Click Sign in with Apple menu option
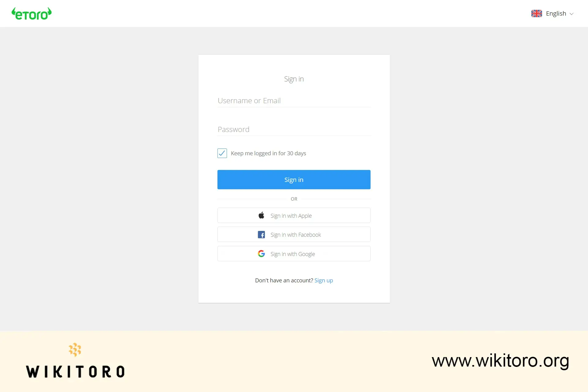This screenshot has height=392, width=588. (x=294, y=215)
